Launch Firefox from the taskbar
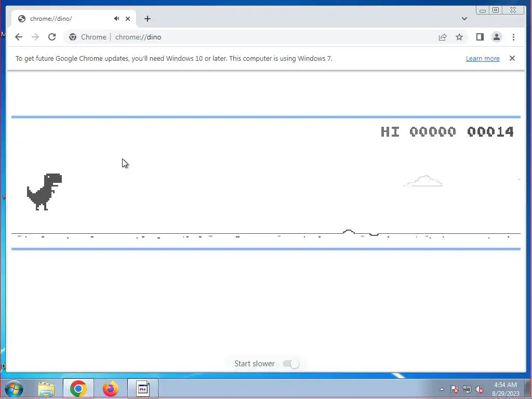The image size is (532, 399). tap(111, 389)
